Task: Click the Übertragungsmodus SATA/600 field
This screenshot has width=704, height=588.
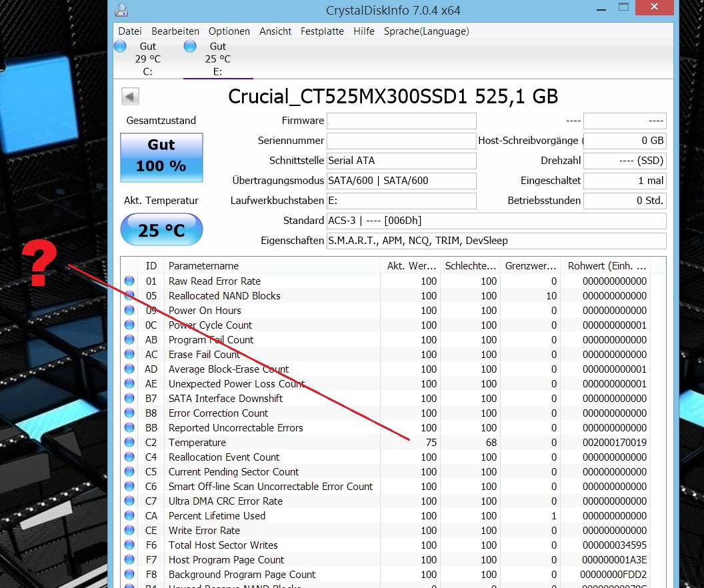Action: pyautogui.click(x=401, y=181)
